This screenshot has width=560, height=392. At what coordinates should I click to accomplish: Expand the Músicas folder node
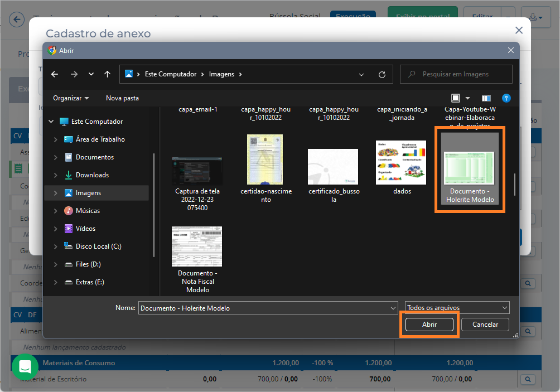(x=55, y=211)
